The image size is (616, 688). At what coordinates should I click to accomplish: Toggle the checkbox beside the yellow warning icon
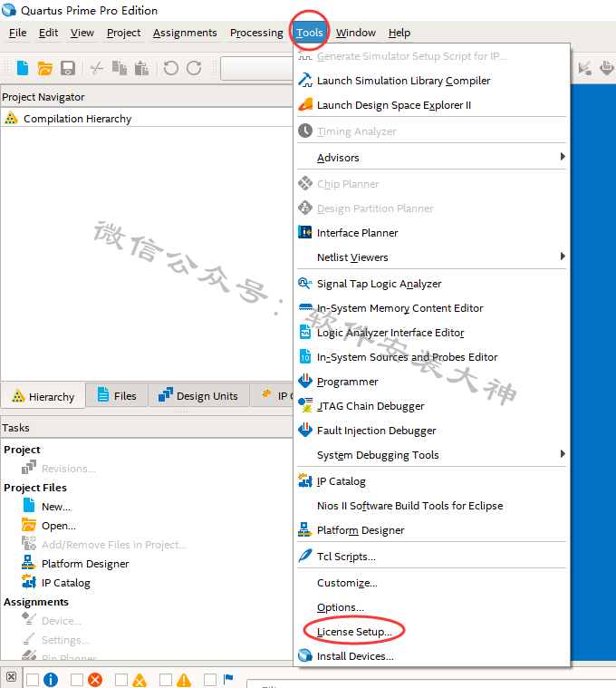(x=166, y=680)
